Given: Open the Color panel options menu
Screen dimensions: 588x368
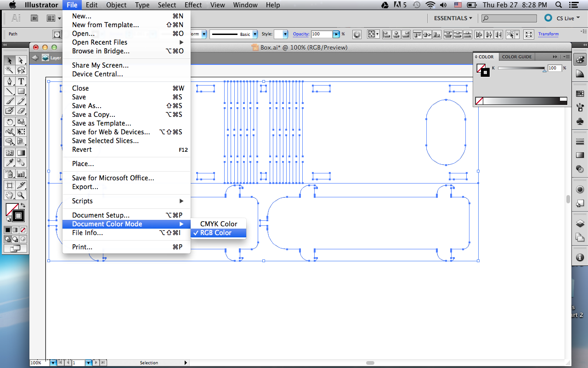Looking at the screenshot, I should 566,57.
